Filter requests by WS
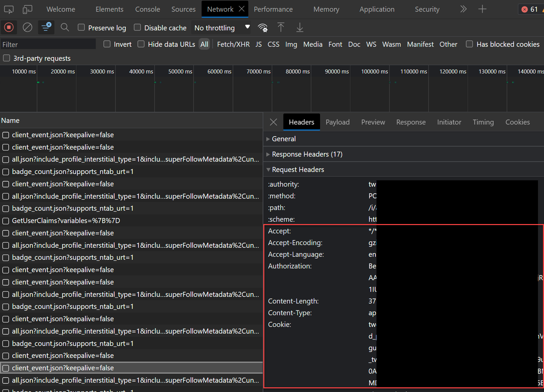 (x=371, y=44)
